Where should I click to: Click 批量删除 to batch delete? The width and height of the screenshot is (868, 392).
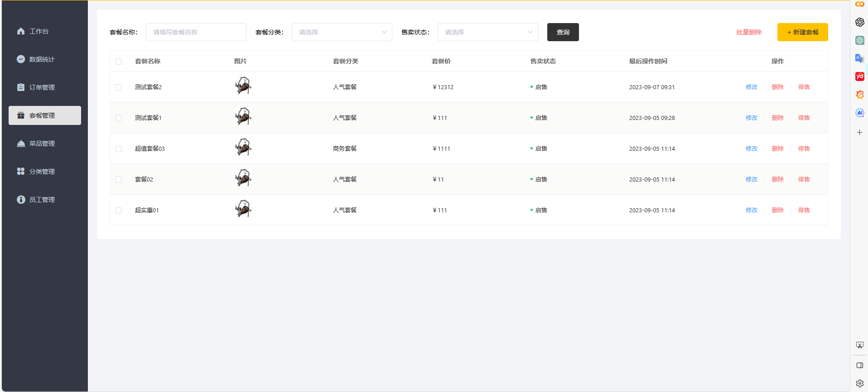749,32
